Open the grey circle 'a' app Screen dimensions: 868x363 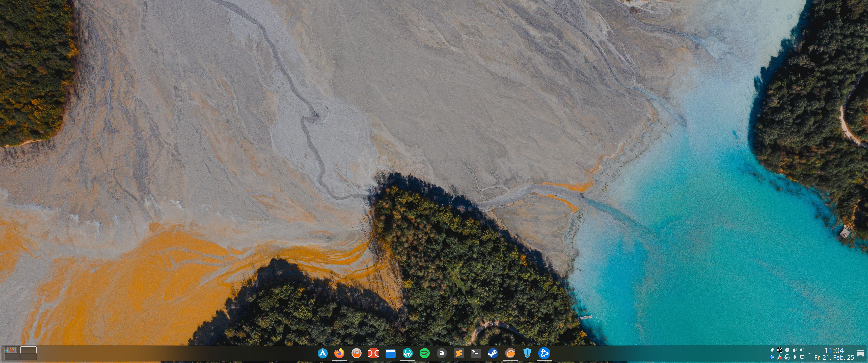point(441,353)
